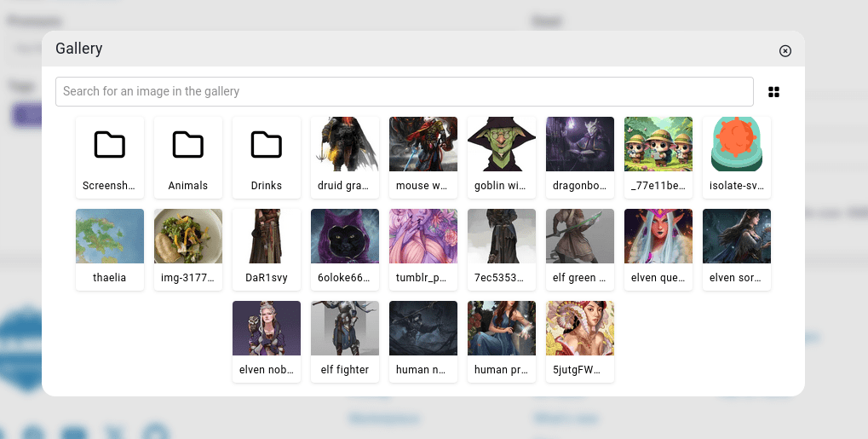Select the elf fighter image

345,342
